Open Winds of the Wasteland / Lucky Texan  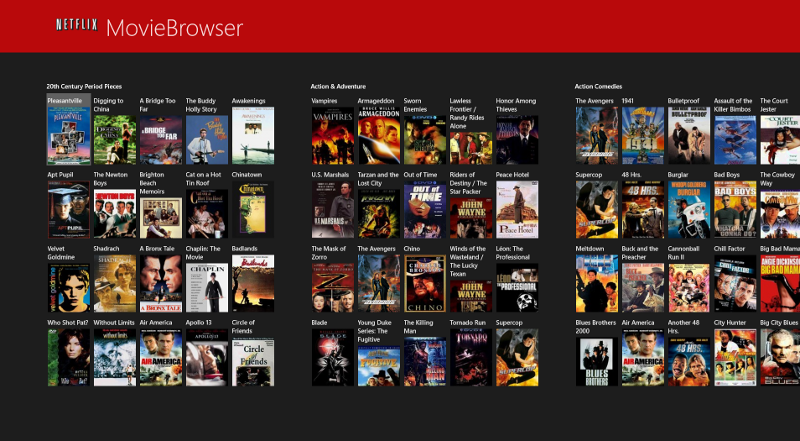[x=471, y=296]
